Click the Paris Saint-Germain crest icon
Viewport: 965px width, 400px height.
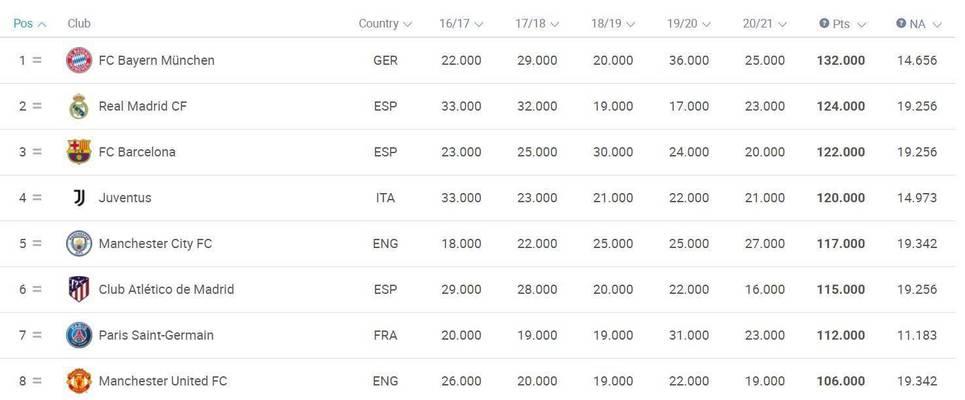(79, 335)
